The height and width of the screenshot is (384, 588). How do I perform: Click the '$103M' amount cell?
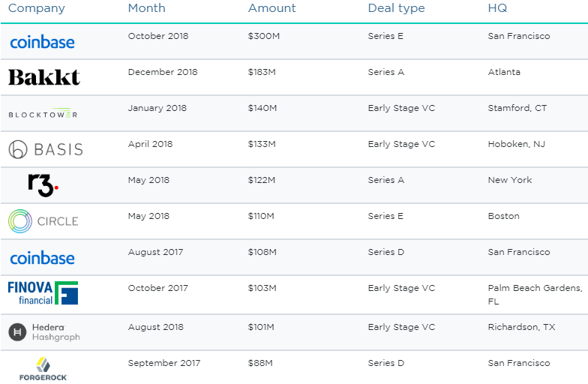pyautogui.click(x=262, y=288)
